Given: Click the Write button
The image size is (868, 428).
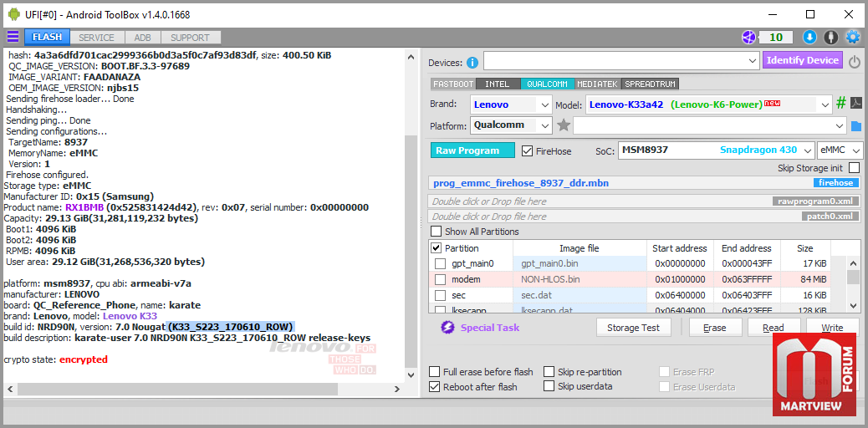Looking at the screenshot, I should (832, 327).
